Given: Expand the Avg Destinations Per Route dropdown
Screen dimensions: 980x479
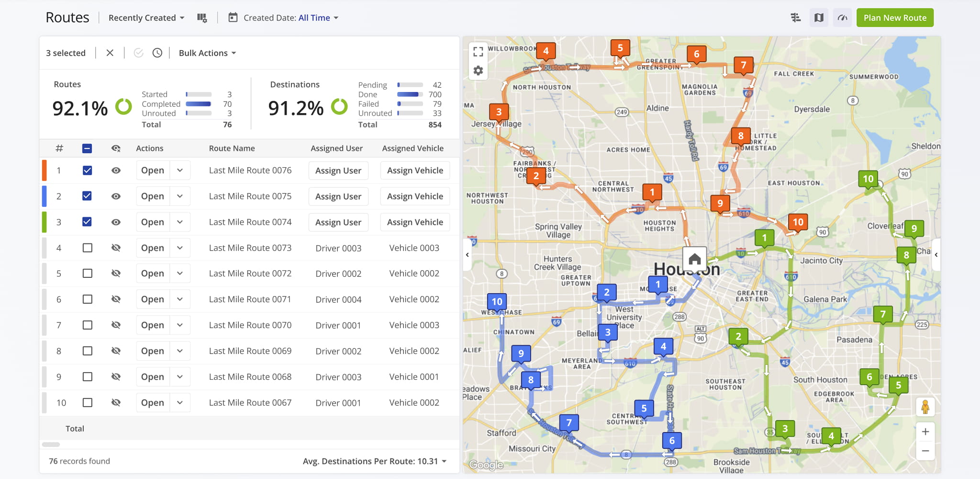Looking at the screenshot, I should (x=444, y=461).
